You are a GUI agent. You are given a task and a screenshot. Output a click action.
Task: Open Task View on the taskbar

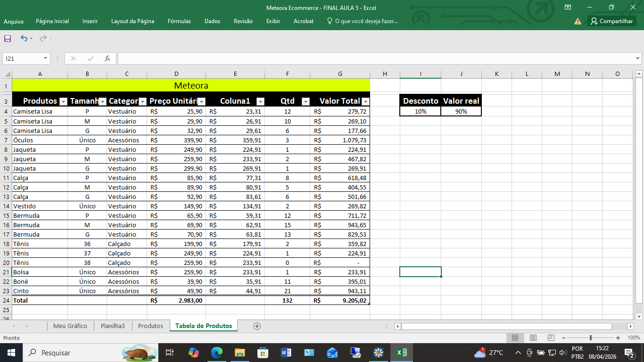170,353
